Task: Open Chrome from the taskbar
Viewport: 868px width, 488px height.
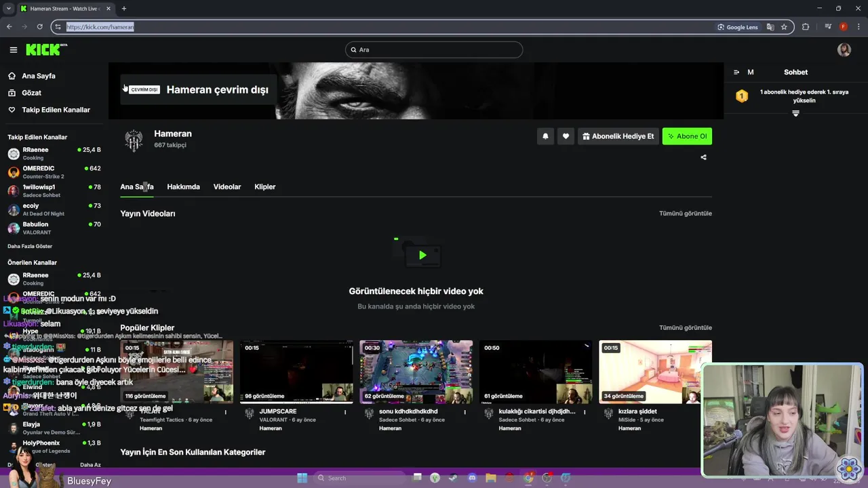Action: [x=528, y=478]
